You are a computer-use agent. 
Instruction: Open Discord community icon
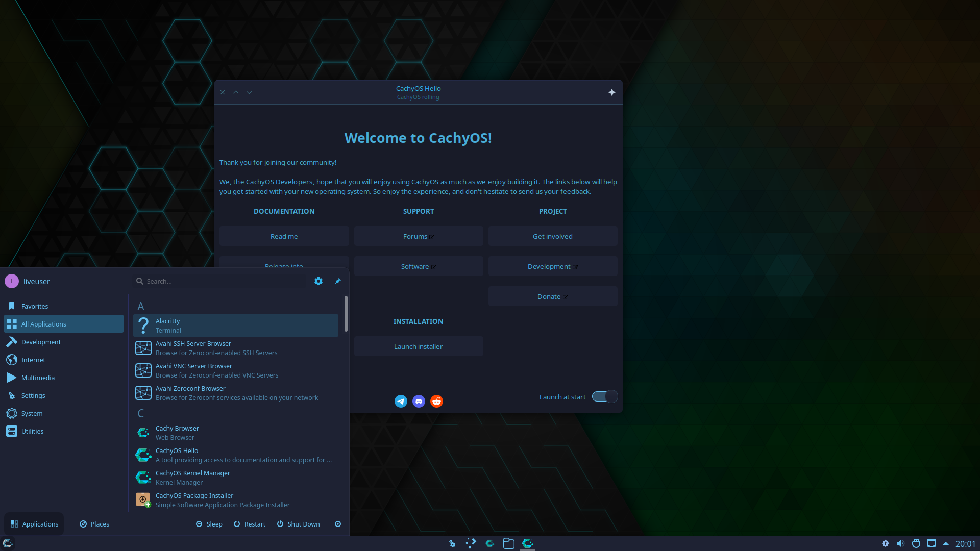[x=419, y=401]
